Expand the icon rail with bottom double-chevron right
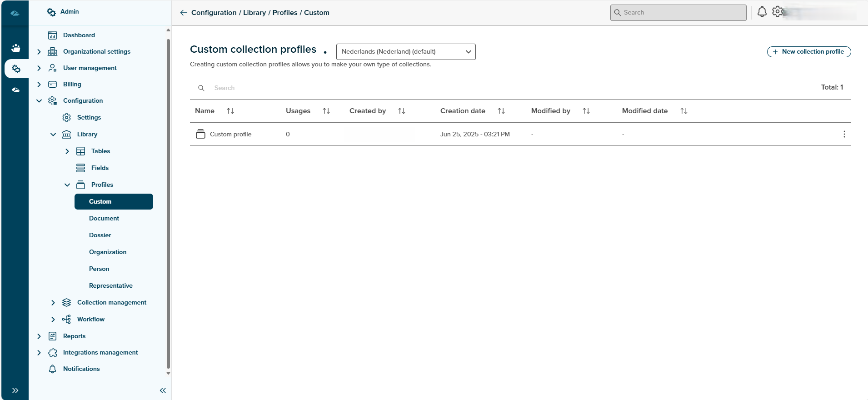This screenshot has width=868, height=400. click(x=15, y=390)
